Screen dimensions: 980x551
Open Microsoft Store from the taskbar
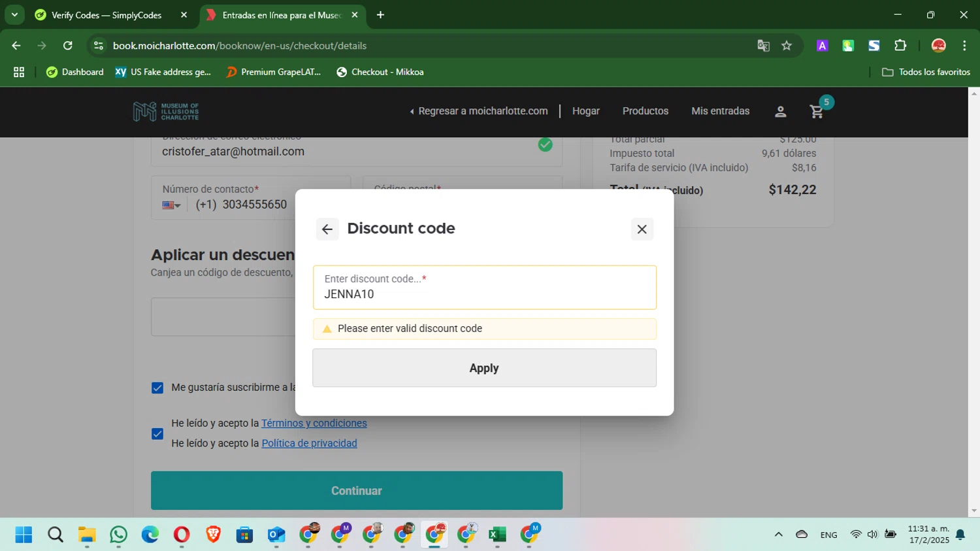tap(244, 535)
